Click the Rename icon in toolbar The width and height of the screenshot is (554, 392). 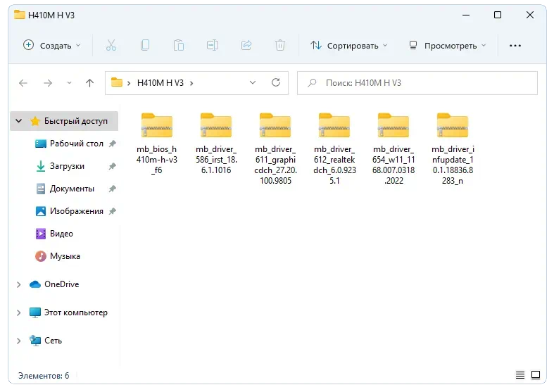coord(213,45)
